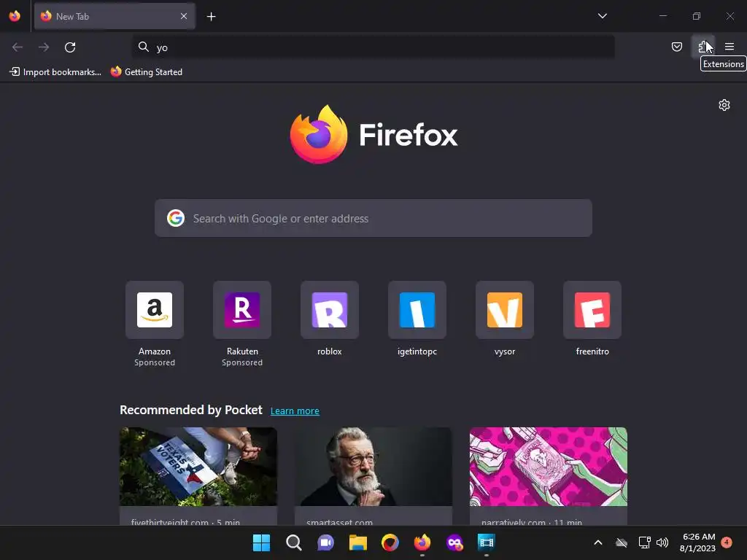Open the pink illustrated narratively article thumbnail
This screenshot has width=747, height=560.
549,467
